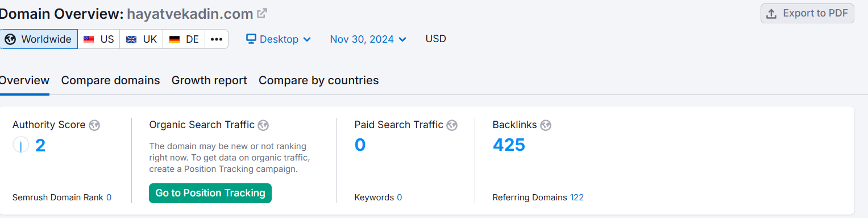Image resolution: width=868 pixels, height=218 pixels.
Task: Click the Go to Position Tracking button
Action: [210, 193]
